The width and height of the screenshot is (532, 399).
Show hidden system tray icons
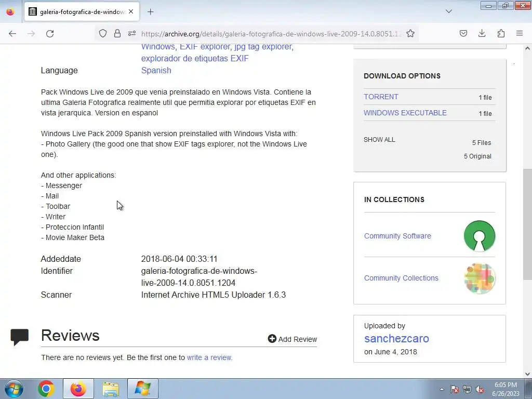pyautogui.click(x=442, y=389)
